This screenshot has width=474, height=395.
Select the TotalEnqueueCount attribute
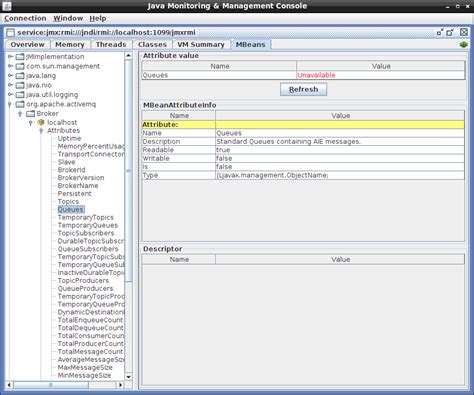pyautogui.click(x=90, y=320)
